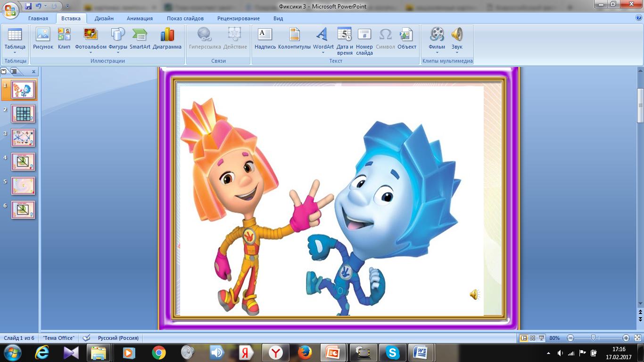Viewport: 644px width, 362px height.
Task: Click the Русский (Россия) language button
Action: (x=118, y=338)
